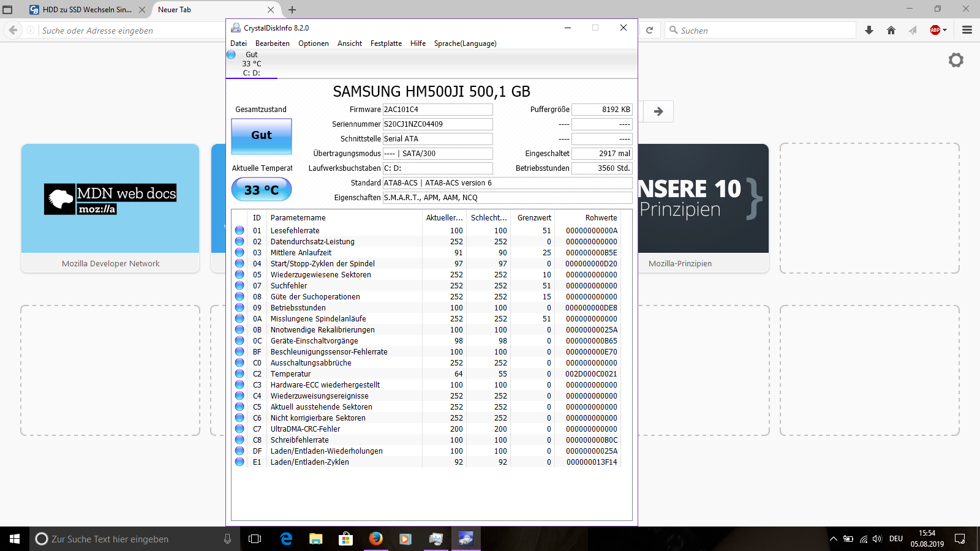980x551 pixels.
Task: Open Mozilla Developer Network tile
Action: click(x=110, y=208)
